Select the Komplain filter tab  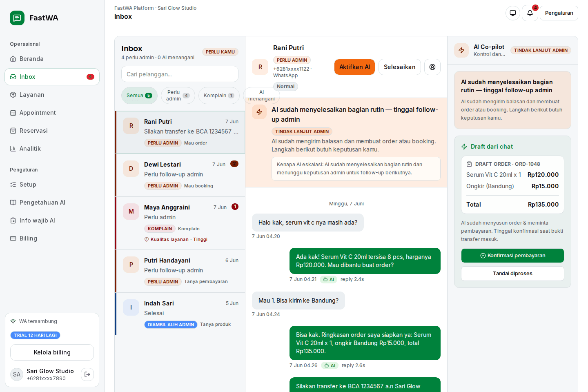[x=219, y=96]
